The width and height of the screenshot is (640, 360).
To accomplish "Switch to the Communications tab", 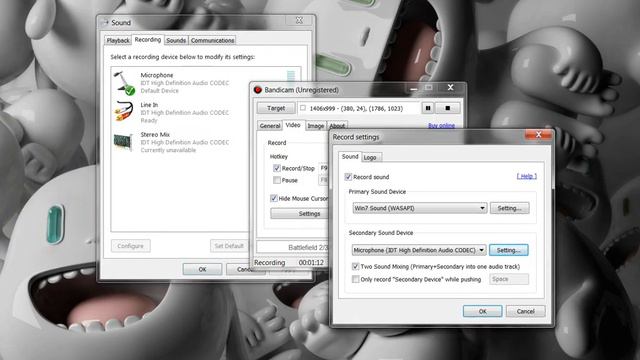I will pos(212,40).
